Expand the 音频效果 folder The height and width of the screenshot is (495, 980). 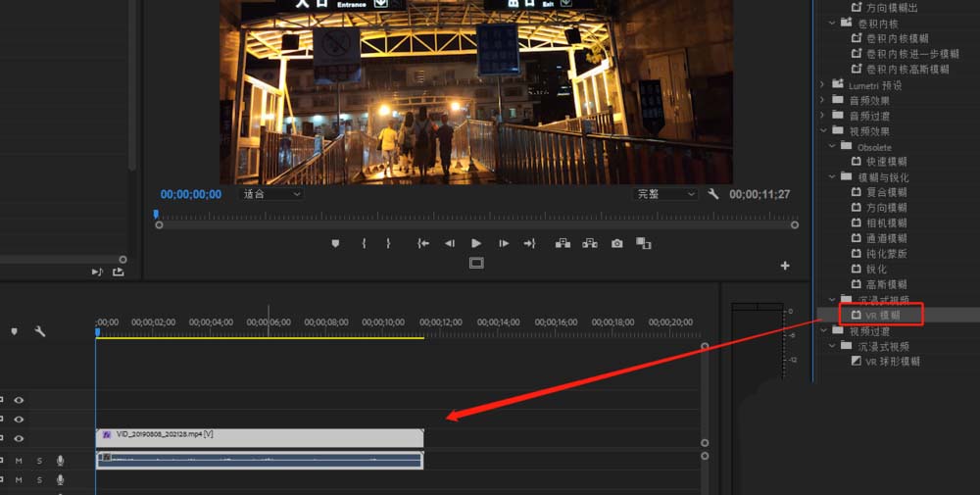pos(822,100)
